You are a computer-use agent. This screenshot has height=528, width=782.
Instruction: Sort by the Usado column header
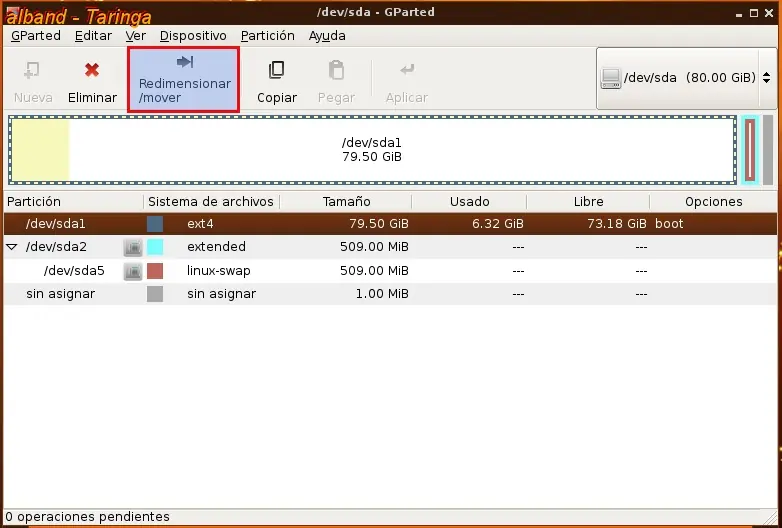coord(469,202)
